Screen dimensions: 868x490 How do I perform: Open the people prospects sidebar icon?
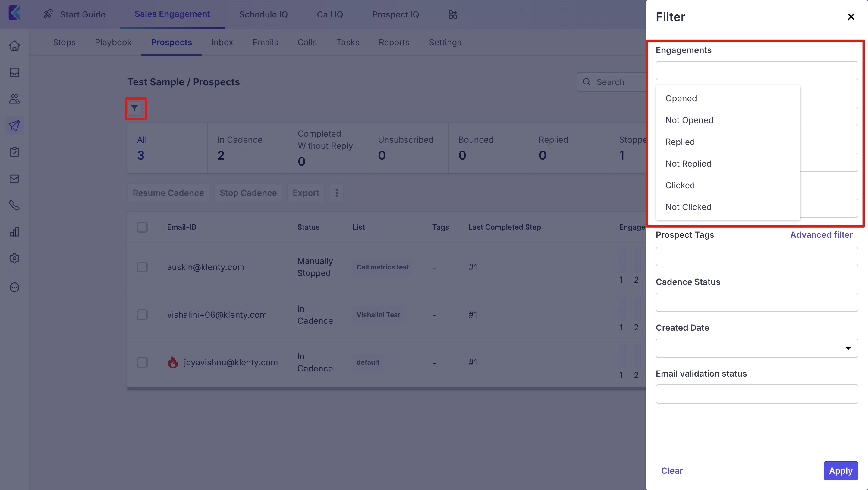point(14,99)
